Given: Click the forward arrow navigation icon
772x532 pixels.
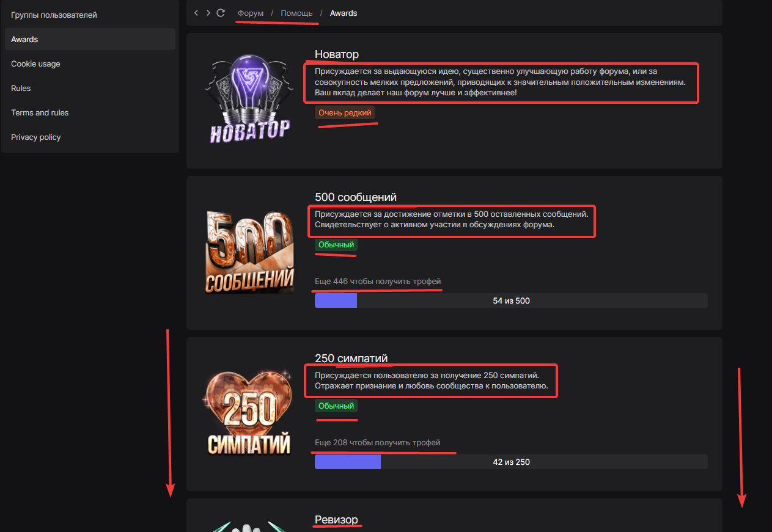Looking at the screenshot, I should tap(208, 13).
